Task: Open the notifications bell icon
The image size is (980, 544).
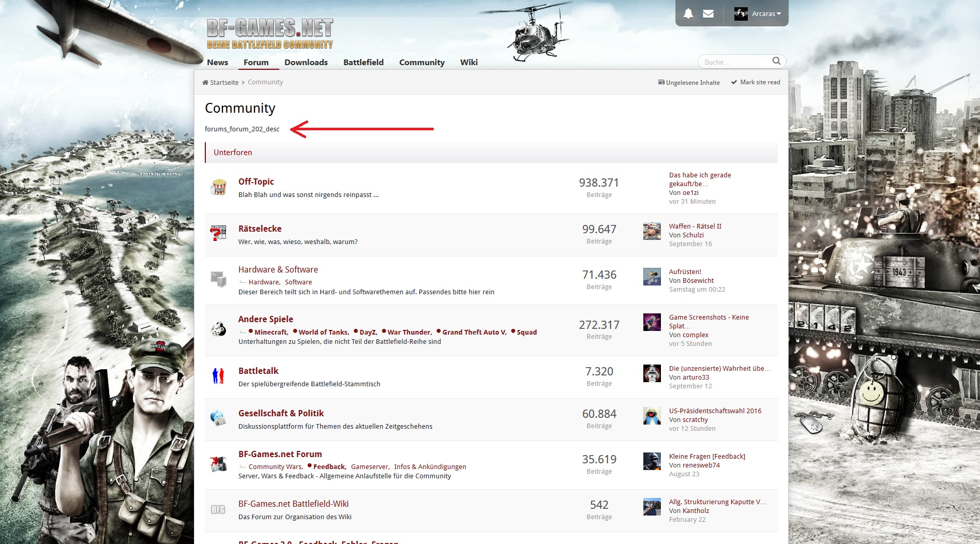Action: [x=688, y=13]
